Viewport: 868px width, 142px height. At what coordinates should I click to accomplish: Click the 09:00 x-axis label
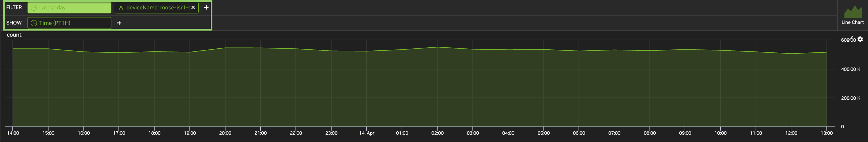point(685,133)
